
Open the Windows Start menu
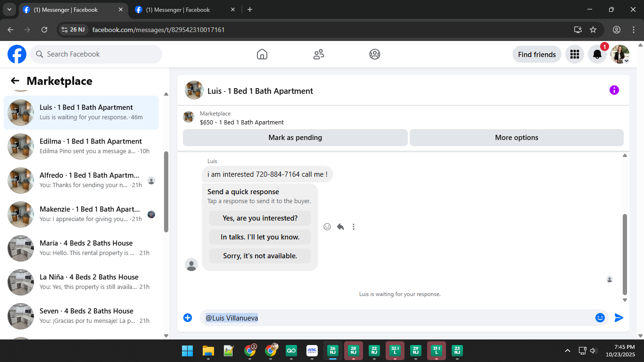(x=188, y=351)
